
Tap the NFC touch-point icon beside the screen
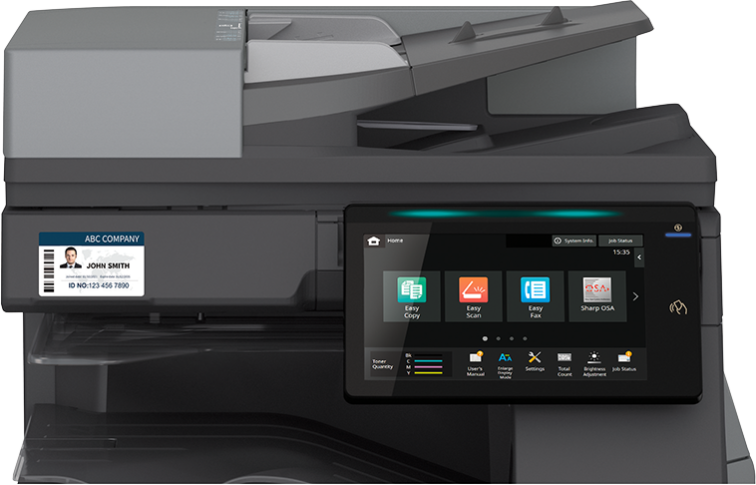click(x=677, y=307)
